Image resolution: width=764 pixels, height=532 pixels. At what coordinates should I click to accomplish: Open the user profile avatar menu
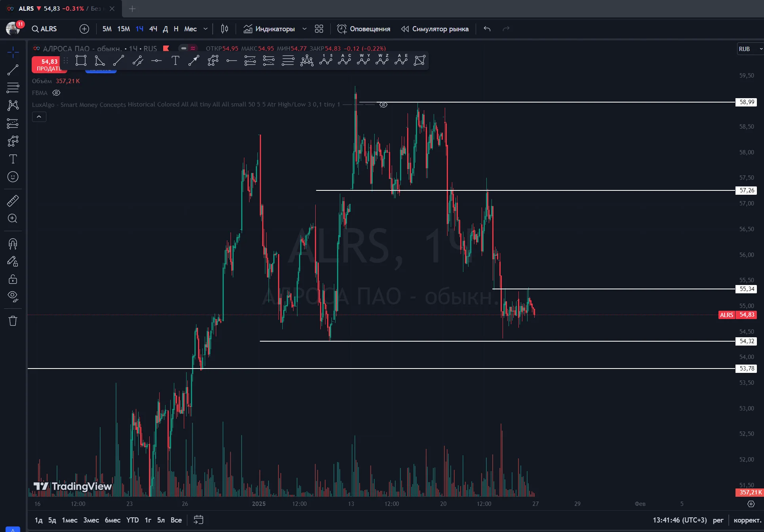[13, 28]
